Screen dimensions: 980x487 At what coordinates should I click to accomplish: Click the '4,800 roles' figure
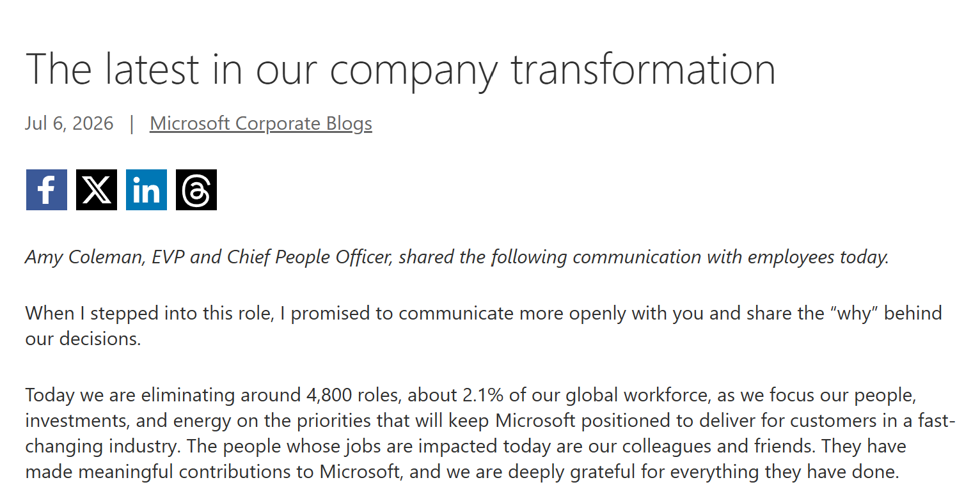click(354, 395)
